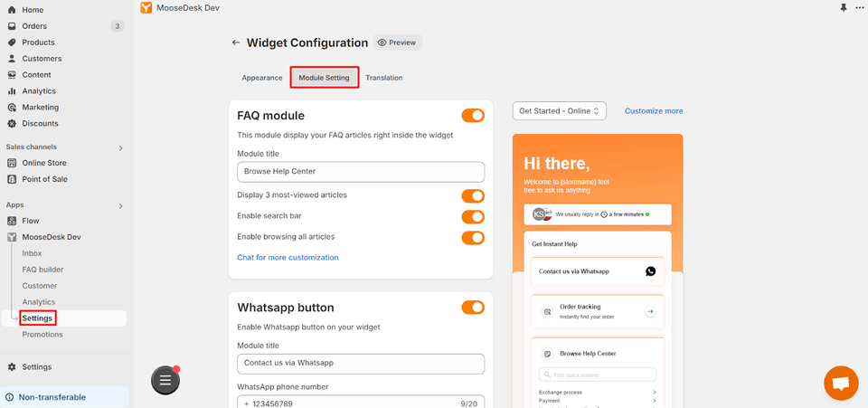The height and width of the screenshot is (408, 868).
Task: Click the Browse Help Center title field
Action: click(x=361, y=172)
